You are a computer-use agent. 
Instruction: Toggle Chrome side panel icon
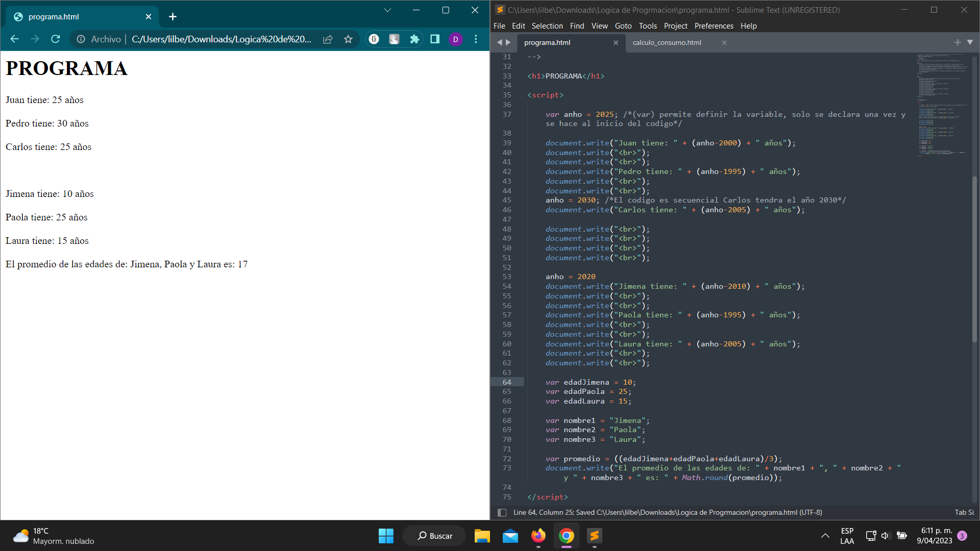[435, 39]
